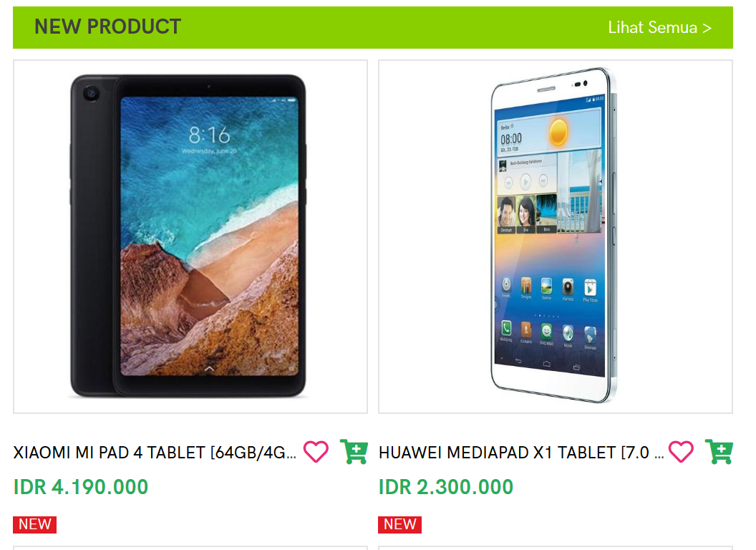The width and height of the screenshot is (756, 550).
Task: Click the 8:16 clock on Xiaomi tablet screen
Action: 209,135
